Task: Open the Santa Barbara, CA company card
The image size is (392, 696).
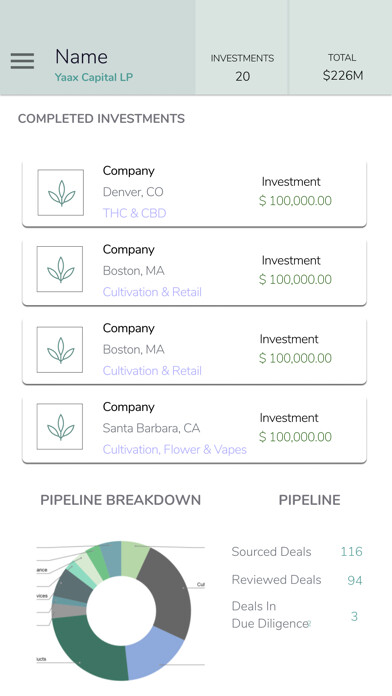Action: pyautogui.click(x=194, y=430)
